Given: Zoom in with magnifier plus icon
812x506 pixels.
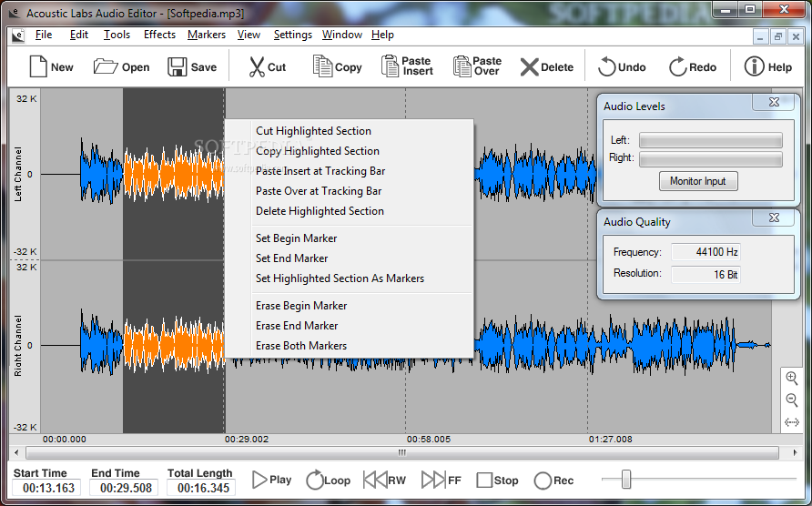Looking at the screenshot, I should (792, 378).
